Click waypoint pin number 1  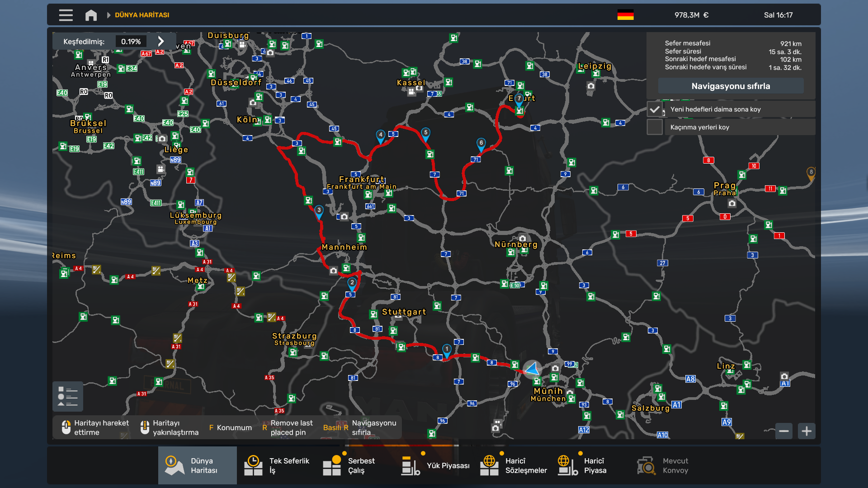pyautogui.click(x=447, y=351)
